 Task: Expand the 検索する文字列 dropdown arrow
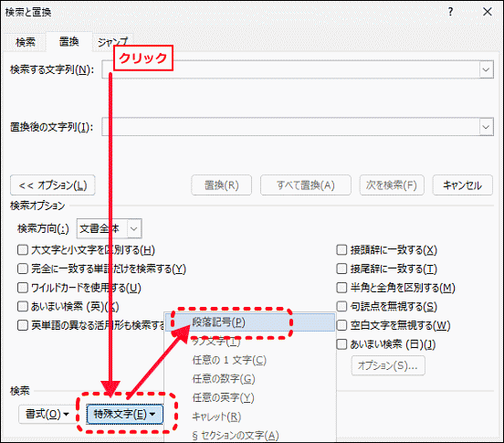click(486, 69)
